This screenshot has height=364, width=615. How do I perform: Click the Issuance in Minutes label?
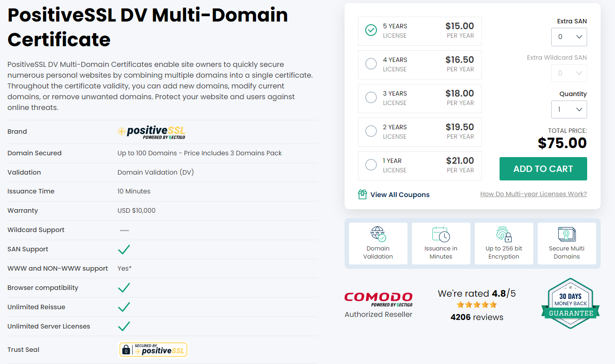pyautogui.click(x=441, y=252)
